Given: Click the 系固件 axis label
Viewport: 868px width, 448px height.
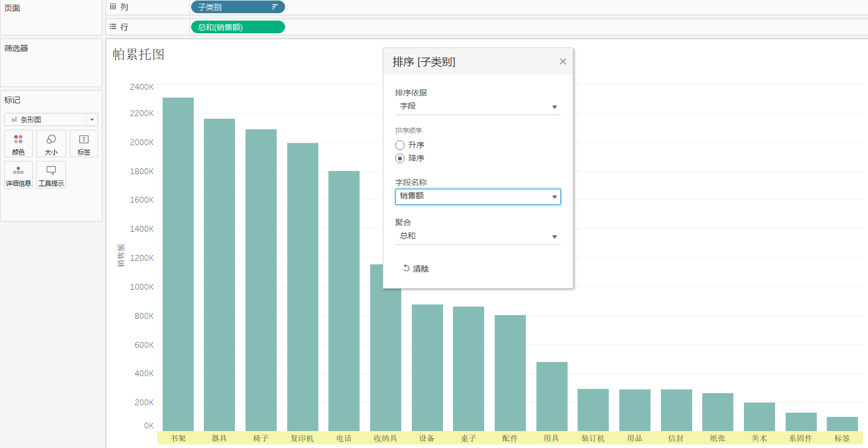Looking at the screenshot, I should [801, 438].
